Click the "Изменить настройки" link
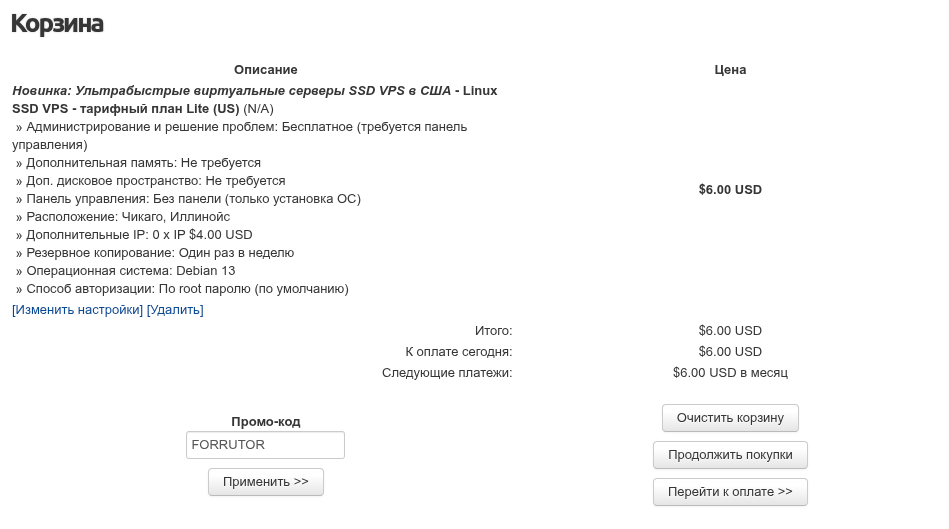This screenshot has height=529, width=949. [78, 310]
